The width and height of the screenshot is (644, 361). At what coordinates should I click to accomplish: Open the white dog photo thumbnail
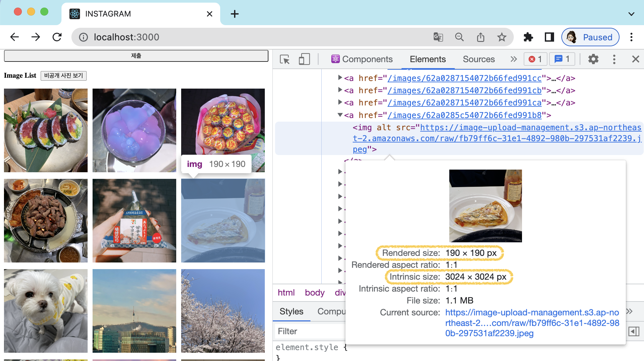coord(46,311)
